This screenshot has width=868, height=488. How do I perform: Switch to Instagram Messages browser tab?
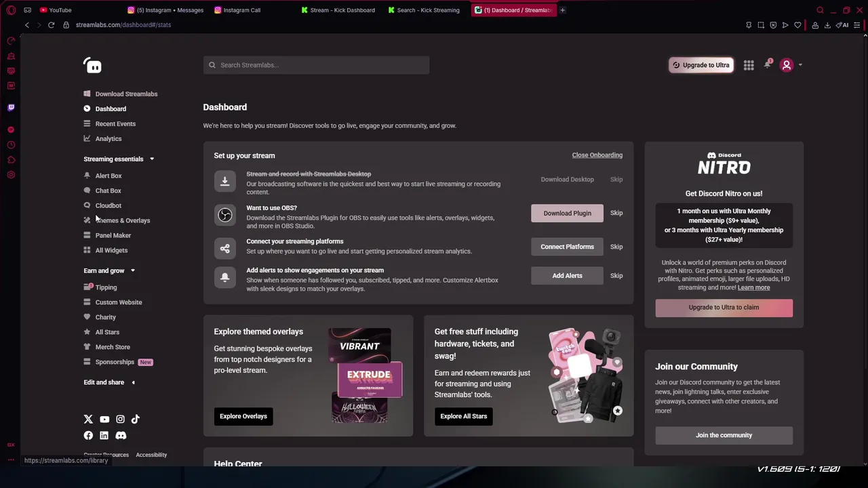(166, 10)
